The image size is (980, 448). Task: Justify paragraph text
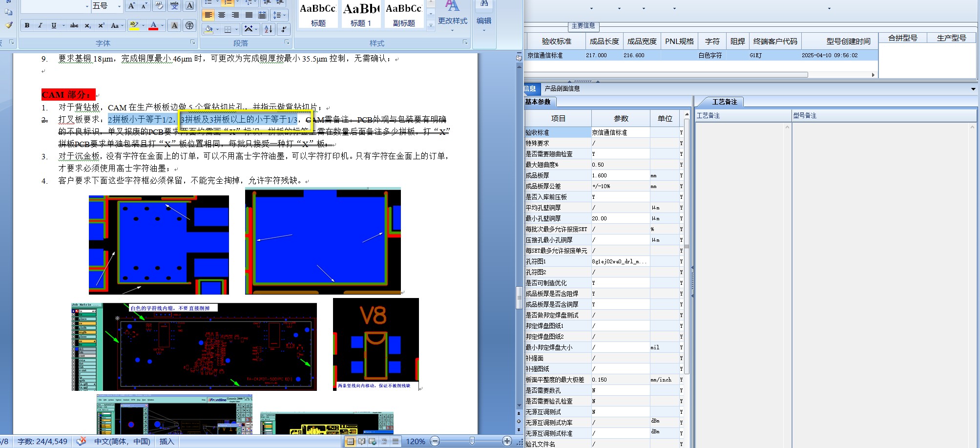[x=249, y=15]
